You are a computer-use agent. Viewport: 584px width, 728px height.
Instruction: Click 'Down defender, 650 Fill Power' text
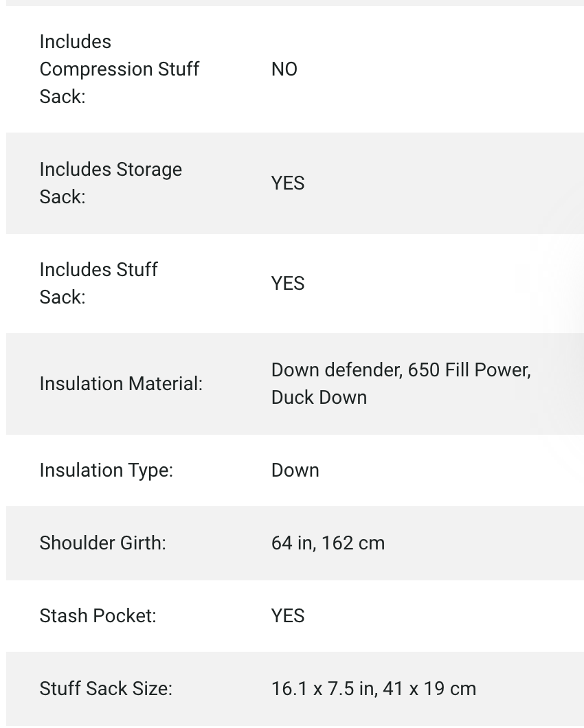(x=401, y=369)
